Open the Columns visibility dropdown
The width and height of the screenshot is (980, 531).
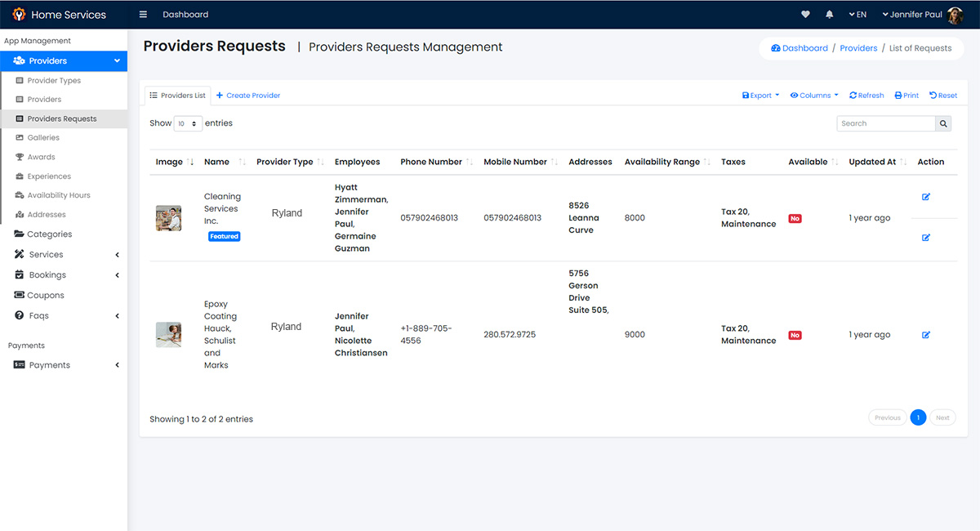[x=814, y=96]
